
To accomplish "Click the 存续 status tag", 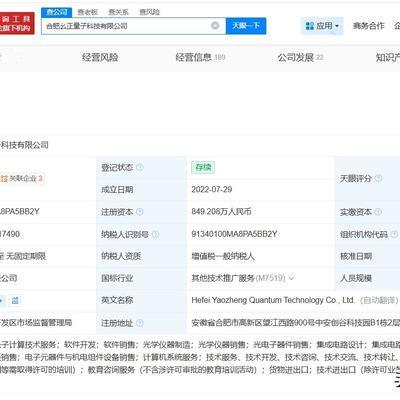I will click(x=203, y=167).
